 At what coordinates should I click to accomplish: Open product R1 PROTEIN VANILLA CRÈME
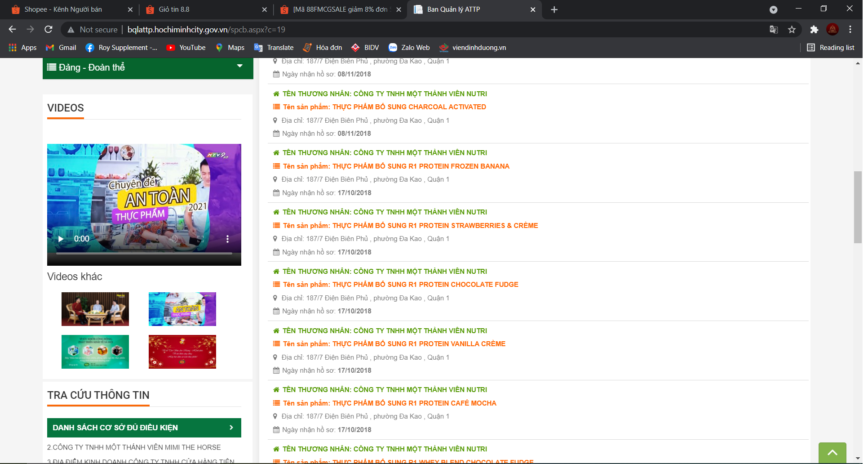click(394, 344)
